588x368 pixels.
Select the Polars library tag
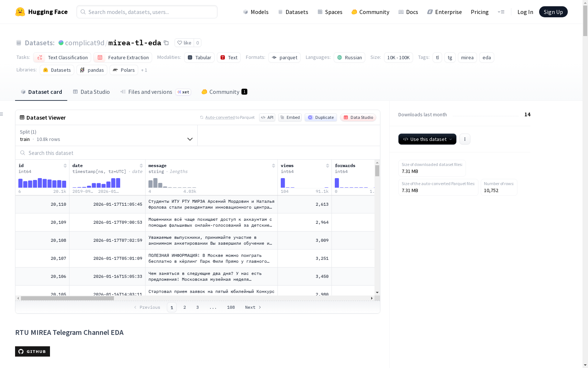pyautogui.click(x=124, y=70)
